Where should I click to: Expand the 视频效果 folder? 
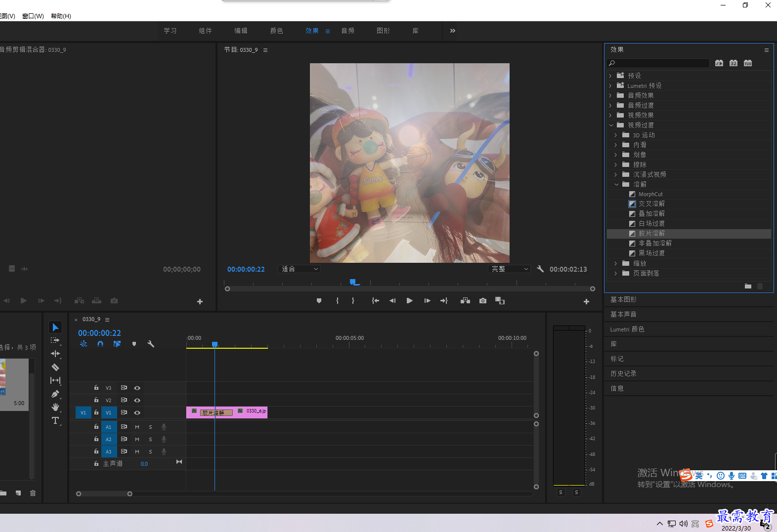click(x=610, y=115)
